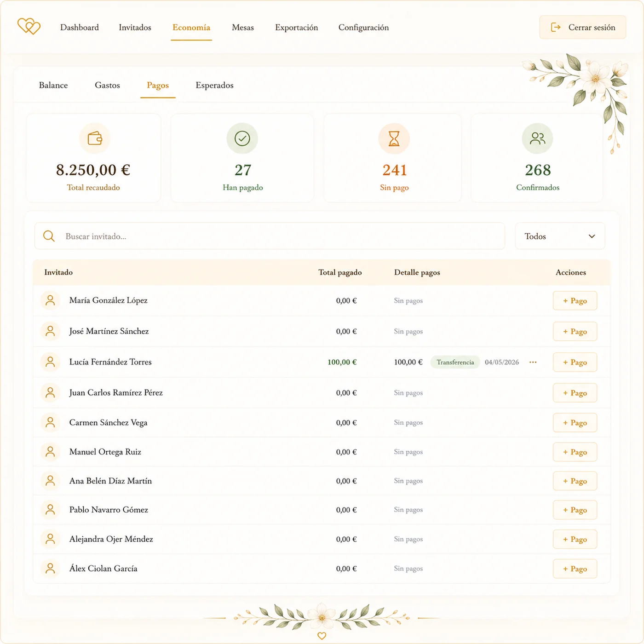644x644 pixels.
Task: Click the Transferencia payment tag
Action: 455,362
